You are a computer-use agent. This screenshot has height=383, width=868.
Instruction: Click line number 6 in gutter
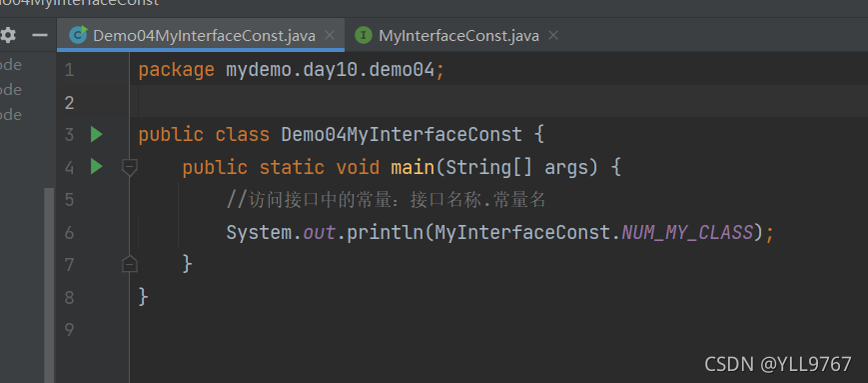[69, 232]
